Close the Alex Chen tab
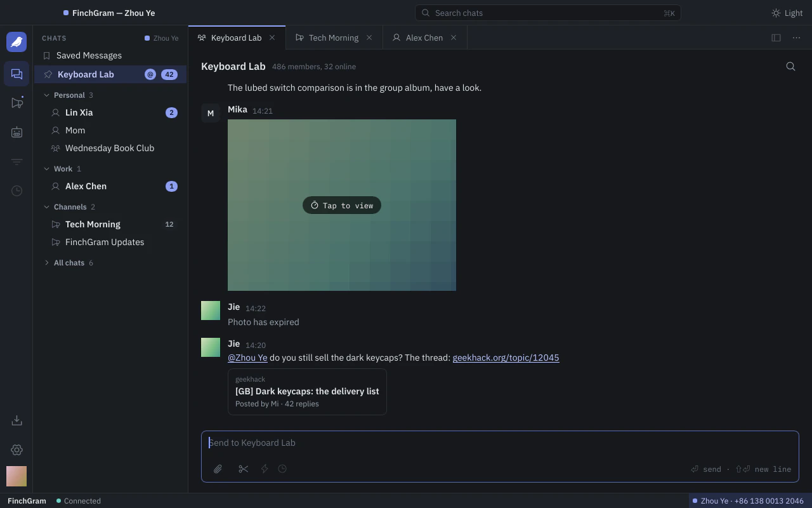 tap(454, 37)
